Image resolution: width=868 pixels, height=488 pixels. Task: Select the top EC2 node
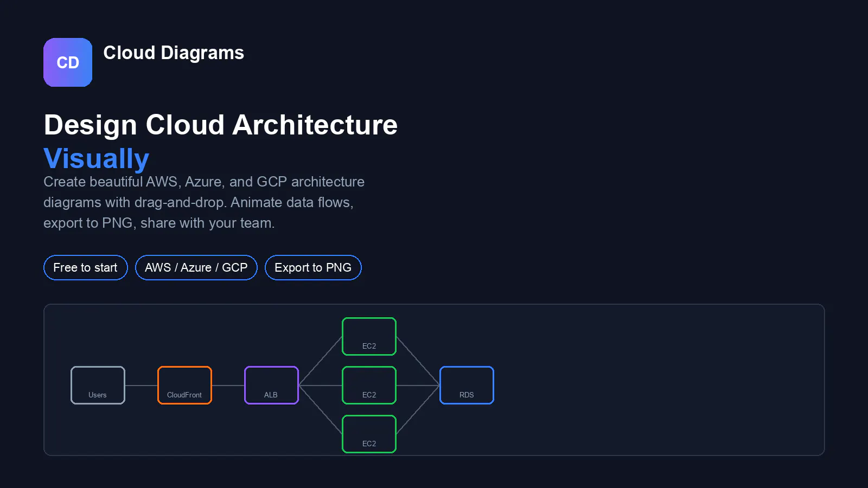(x=369, y=337)
